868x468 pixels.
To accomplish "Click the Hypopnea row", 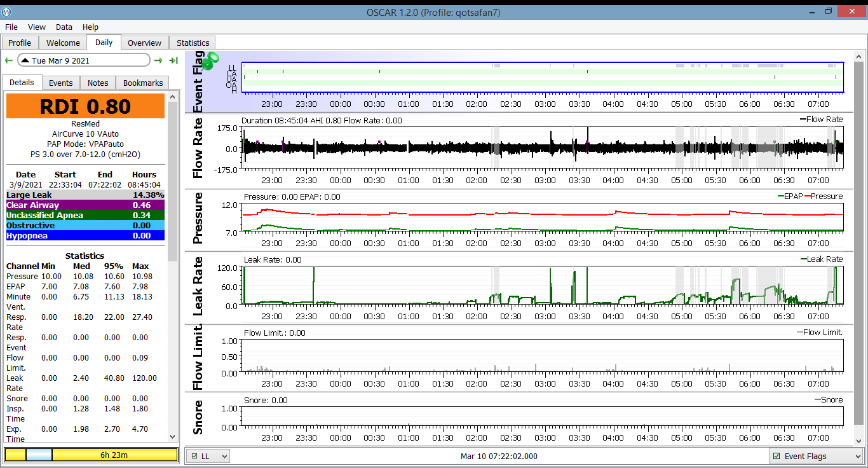I will (85, 235).
